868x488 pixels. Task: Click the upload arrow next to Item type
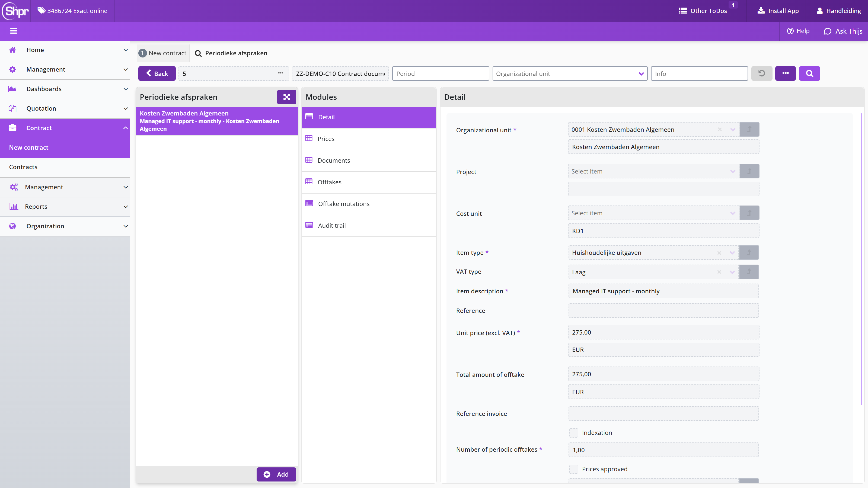(x=749, y=252)
